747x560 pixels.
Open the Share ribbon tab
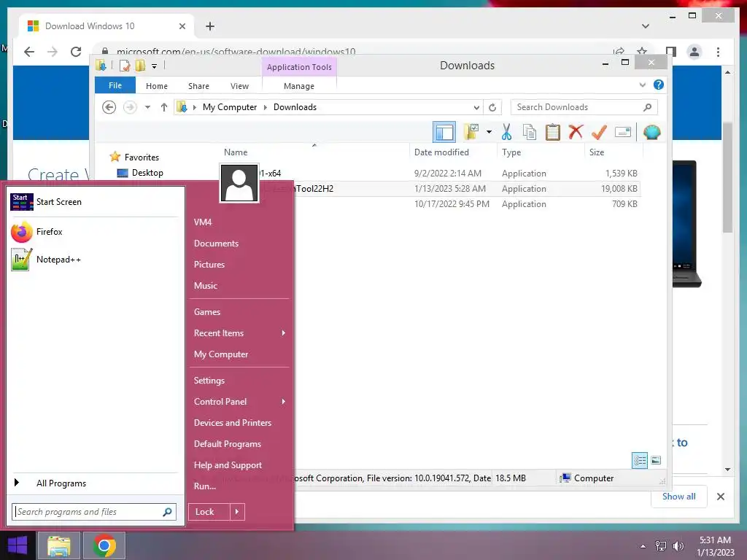198,86
